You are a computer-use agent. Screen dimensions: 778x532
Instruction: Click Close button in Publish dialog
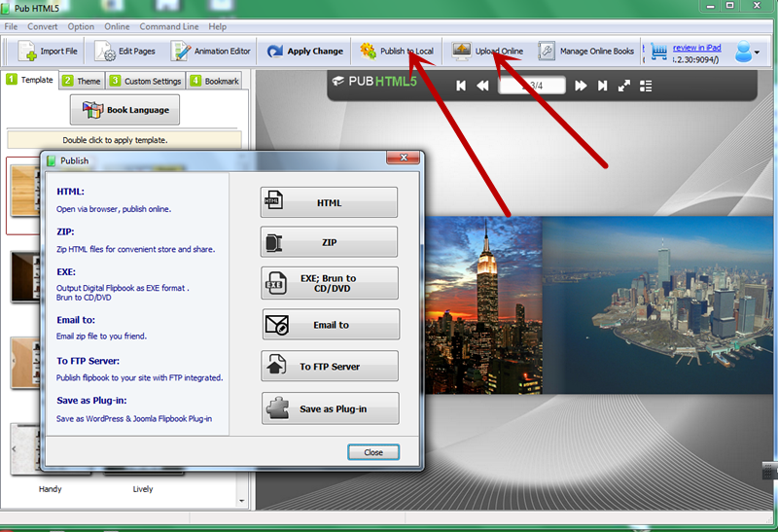point(373,452)
